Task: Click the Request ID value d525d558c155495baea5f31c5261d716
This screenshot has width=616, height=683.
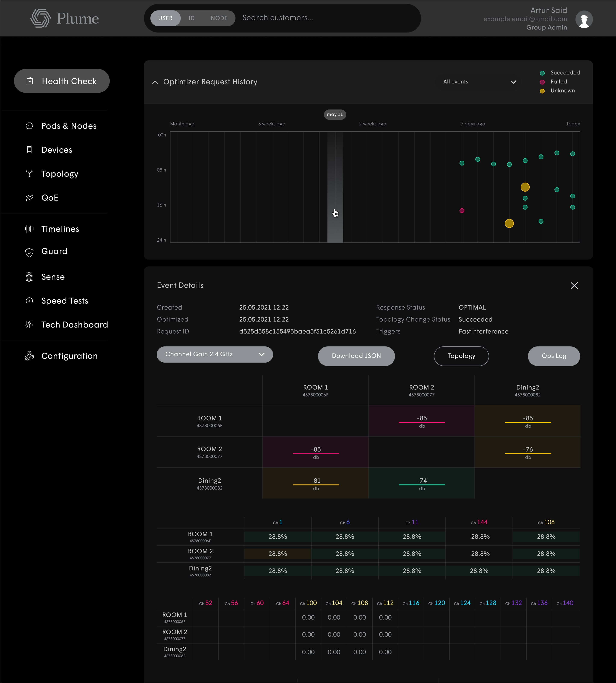Action: [x=297, y=332]
